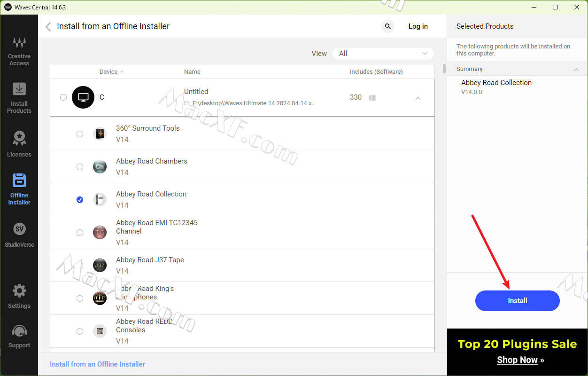Deselect the checked Abbey Road Collection item
Screen dimensions: 588x376
[80, 200]
